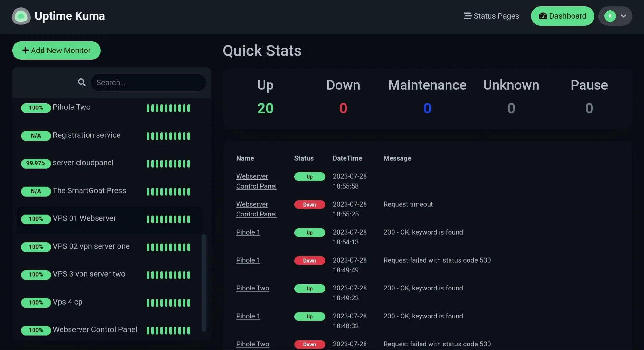644x350 pixels.
Task: Select the server cloudpanel monitor
Action: pyautogui.click(x=109, y=163)
